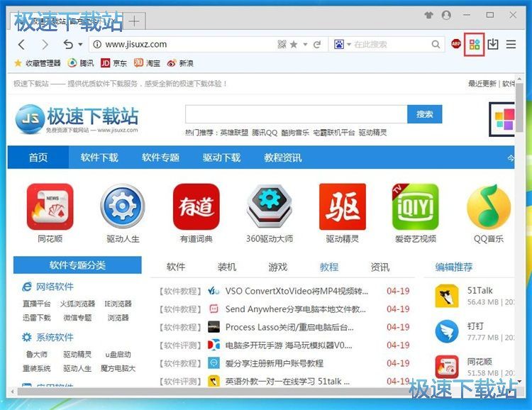Viewport: 532px width, 410px height.
Task: Select 软件下载 navigation tab
Action: pyautogui.click(x=99, y=157)
